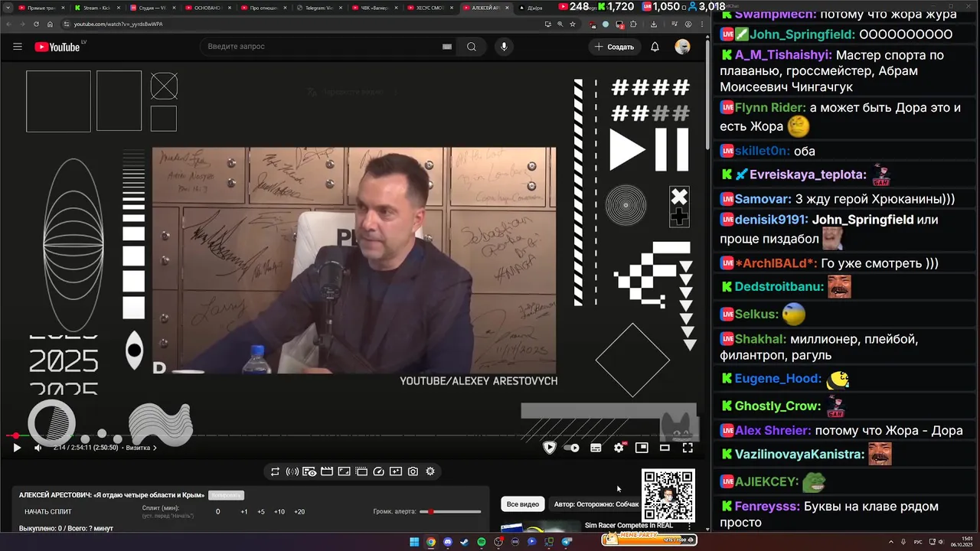Expand the Визитка chapter label
This screenshot has width=980, height=551.
141,448
